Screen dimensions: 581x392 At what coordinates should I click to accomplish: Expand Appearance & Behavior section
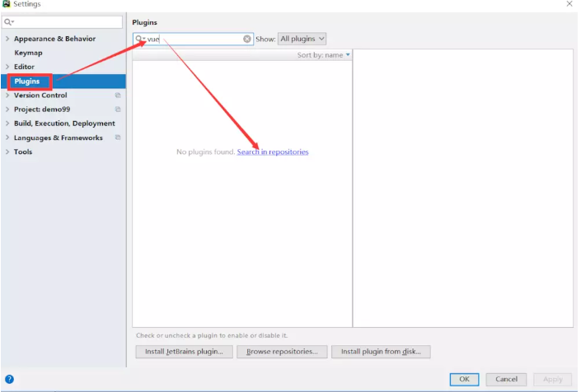[7, 39]
